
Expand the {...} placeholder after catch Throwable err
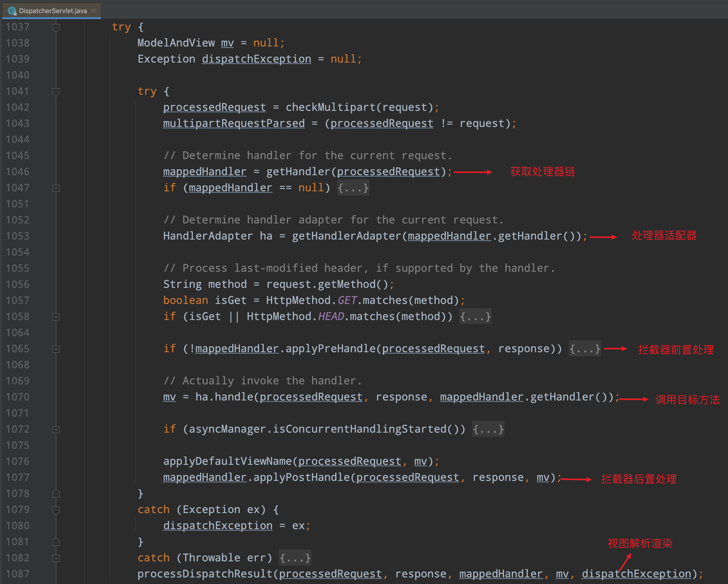[295, 558]
